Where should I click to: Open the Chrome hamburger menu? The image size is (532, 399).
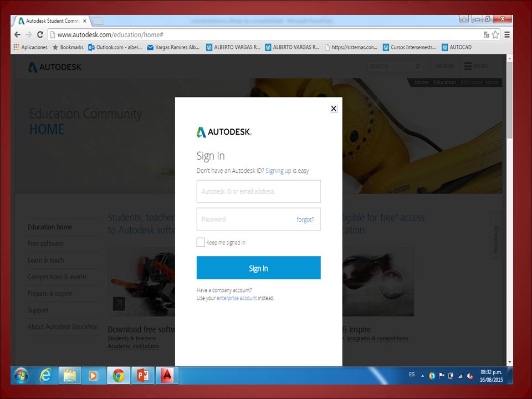coord(507,34)
